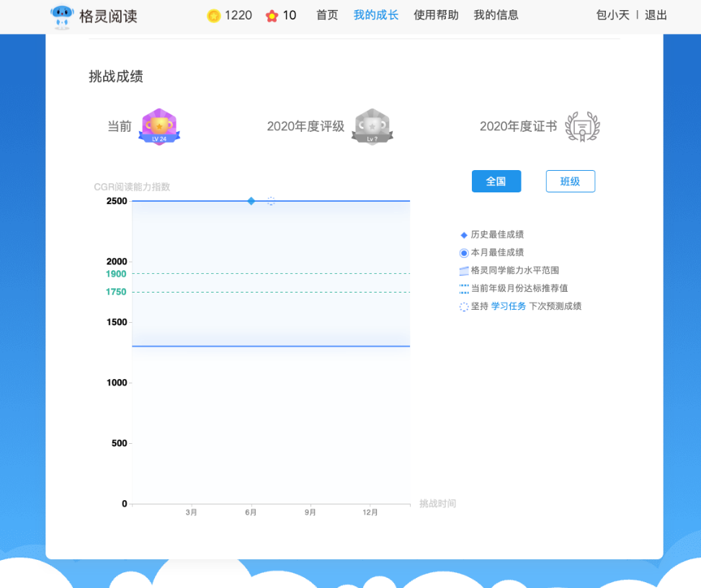Click the CGR阅读能力指数 axis title

tap(132, 187)
